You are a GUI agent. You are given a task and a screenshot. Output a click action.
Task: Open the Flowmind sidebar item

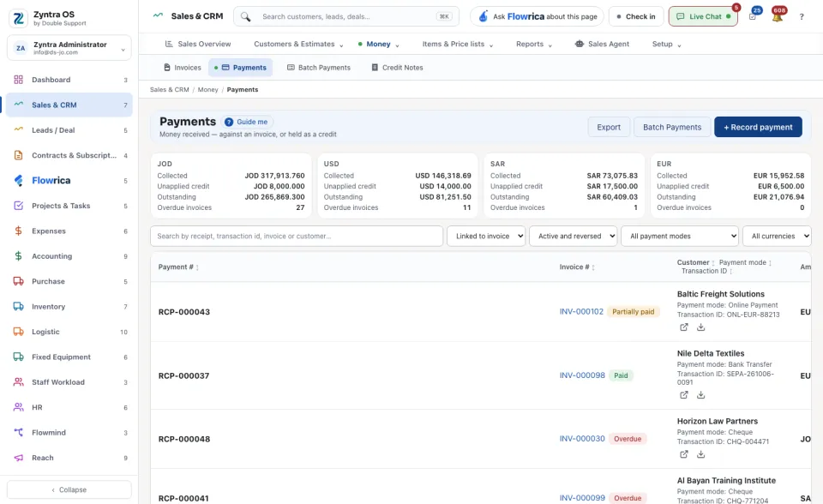pos(69,433)
